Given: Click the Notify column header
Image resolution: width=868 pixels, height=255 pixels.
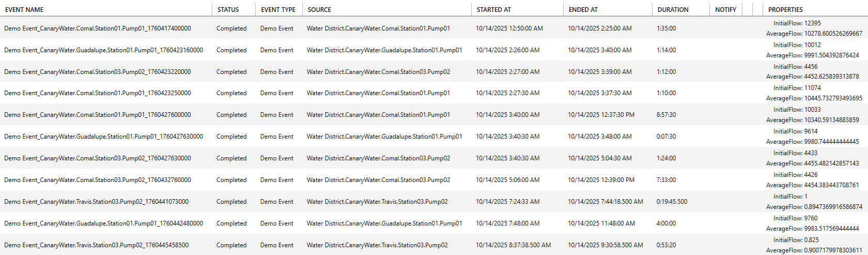Looking at the screenshot, I should click(x=725, y=9).
